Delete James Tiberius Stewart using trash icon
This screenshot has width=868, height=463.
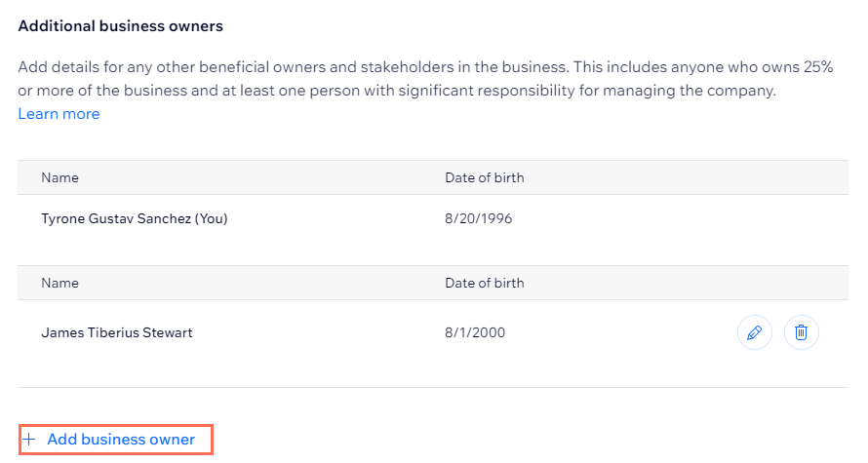click(x=801, y=332)
